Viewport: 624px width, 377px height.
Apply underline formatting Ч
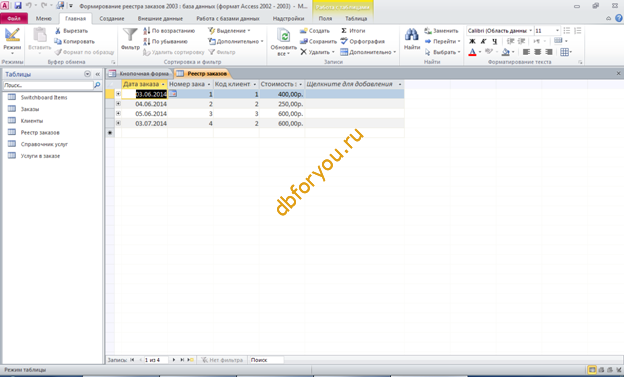click(494, 41)
